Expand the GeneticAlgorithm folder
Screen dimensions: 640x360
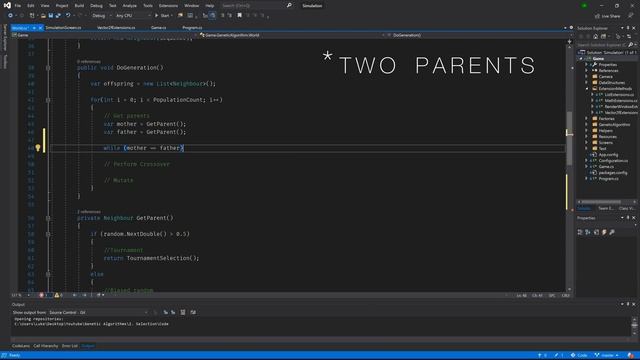tap(587, 124)
